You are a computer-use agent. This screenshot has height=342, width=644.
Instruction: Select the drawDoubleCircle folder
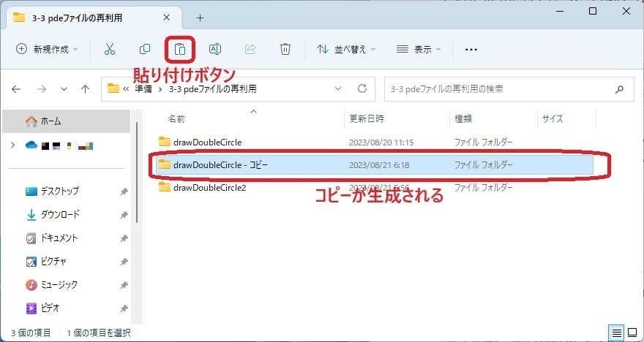pyautogui.click(x=207, y=142)
